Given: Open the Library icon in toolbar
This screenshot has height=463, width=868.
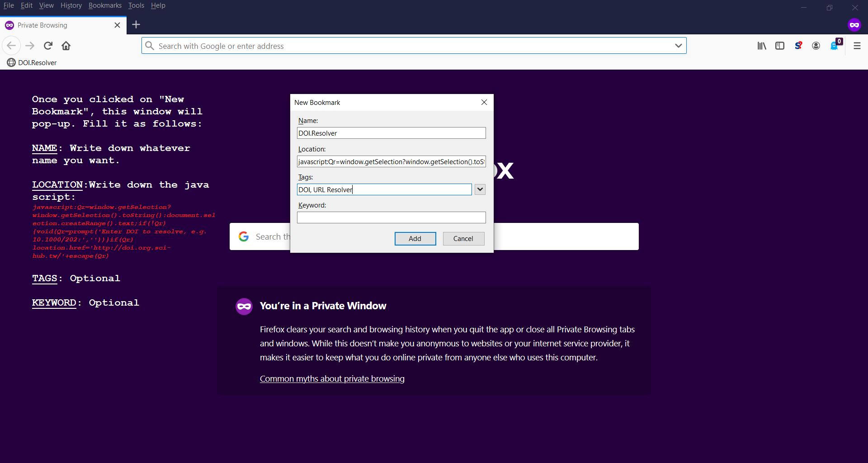Looking at the screenshot, I should pyautogui.click(x=762, y=46).
